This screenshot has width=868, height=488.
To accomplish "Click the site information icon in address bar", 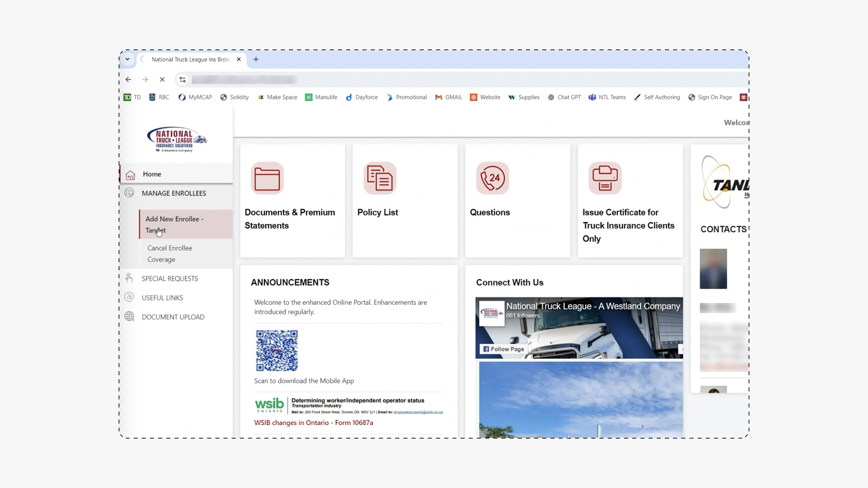I will click(x=183, y=80).
